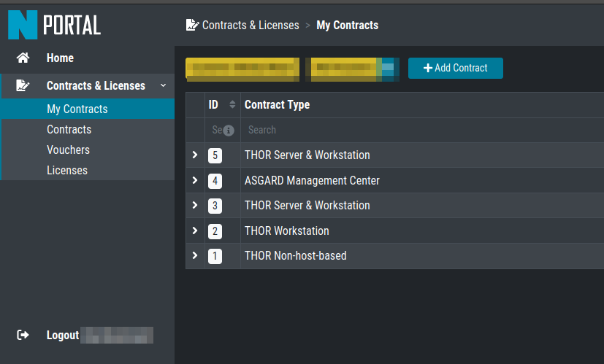Image resolution: width=604 pixels, height=364 pixels.
Task: Click the Logout arrow icon
Action: pyautogui.click(x=23, y=335)
